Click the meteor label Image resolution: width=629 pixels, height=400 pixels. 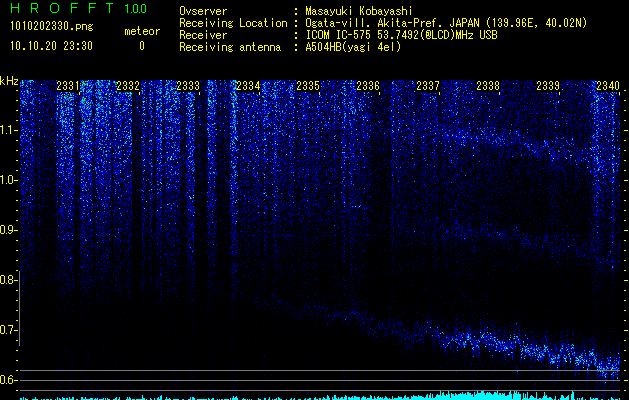pos(142,31)
